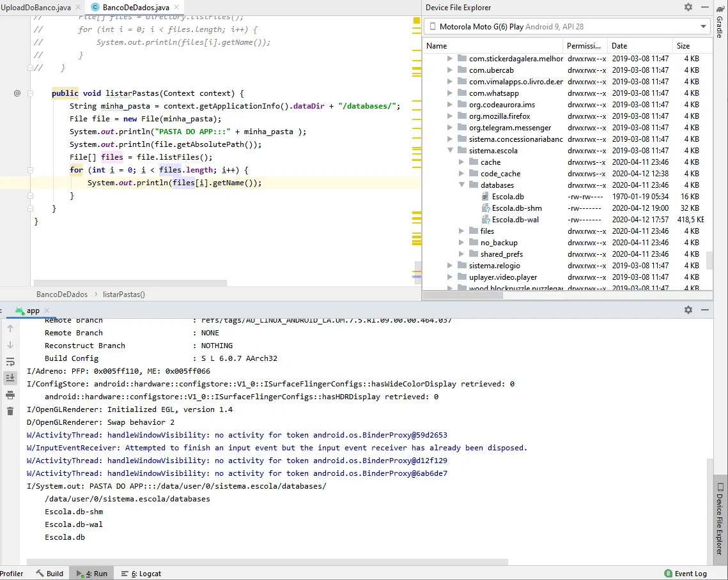Click the scroll up arrow in Run console
The image size is (728, 580).
[x=10, y=328]
